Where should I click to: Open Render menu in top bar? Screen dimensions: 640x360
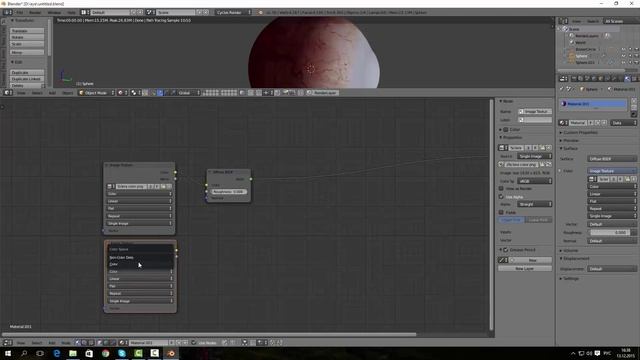click(x=35, y=13)
